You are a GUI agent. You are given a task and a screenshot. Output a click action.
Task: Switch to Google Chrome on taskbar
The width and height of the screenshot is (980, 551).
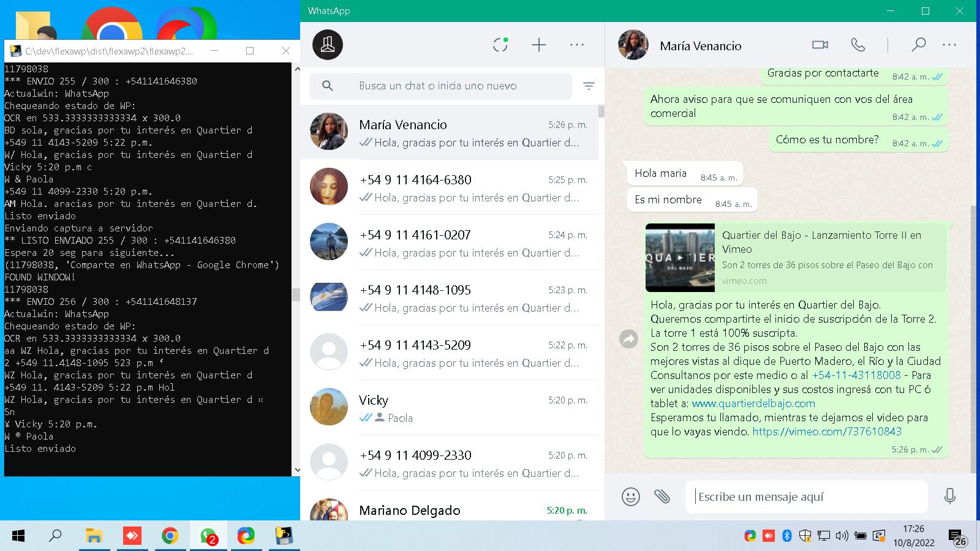pos(170,536)
